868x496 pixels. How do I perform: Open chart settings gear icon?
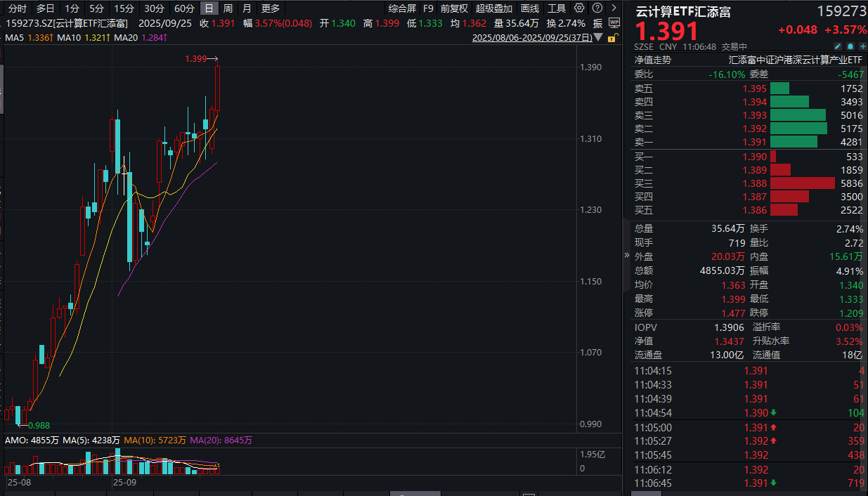579,8
